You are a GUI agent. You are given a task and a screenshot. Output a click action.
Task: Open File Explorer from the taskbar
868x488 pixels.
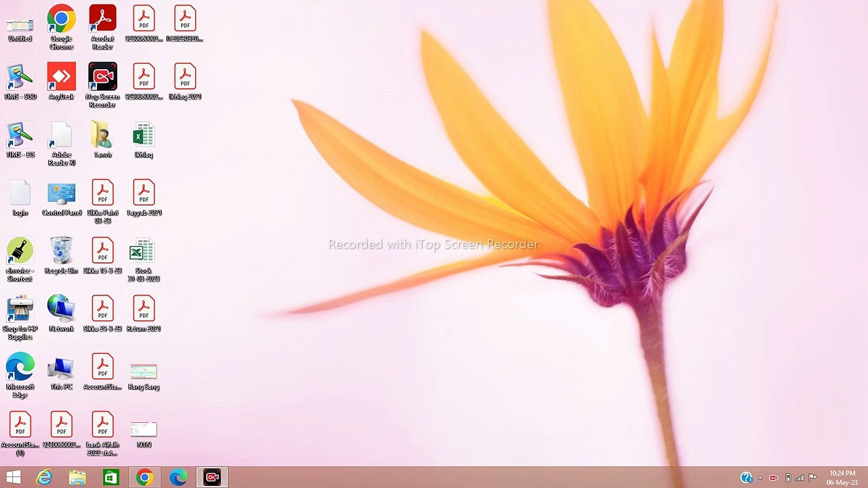point(77,478)
